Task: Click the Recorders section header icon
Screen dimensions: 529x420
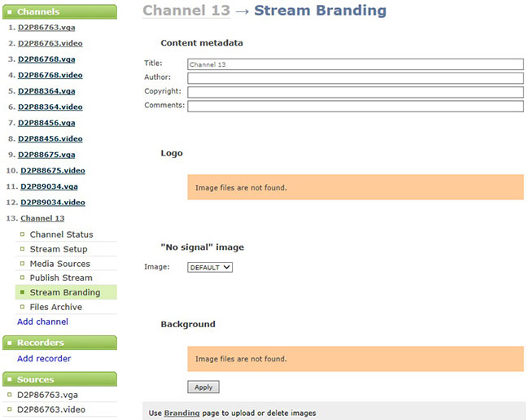Action: click(9, 343)
